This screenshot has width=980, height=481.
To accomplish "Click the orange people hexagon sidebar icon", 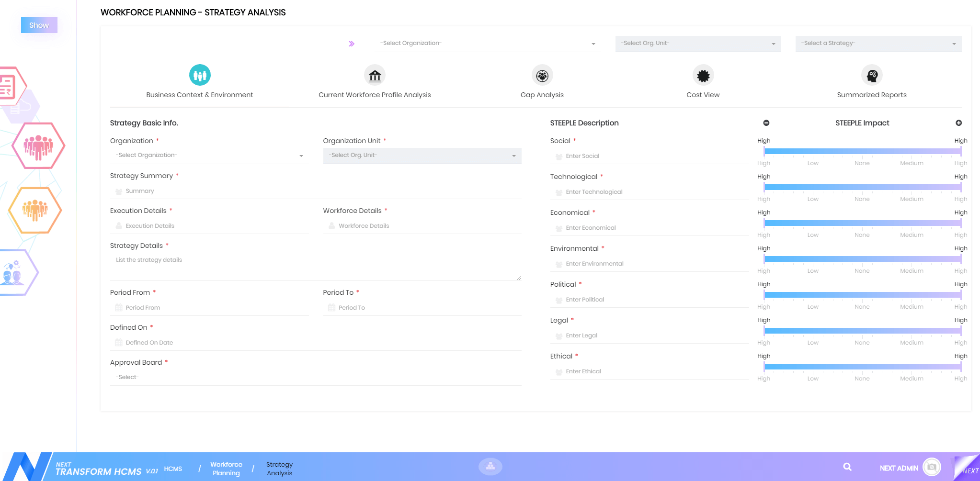I will tap(35, 210).
